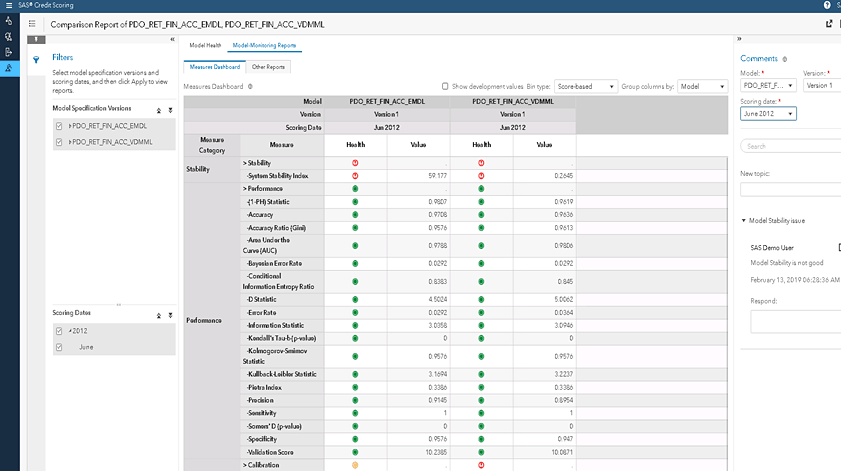841x471 pixels.
Task: Open Group columns by Model dropdown
Action: [x=703, y=86]
